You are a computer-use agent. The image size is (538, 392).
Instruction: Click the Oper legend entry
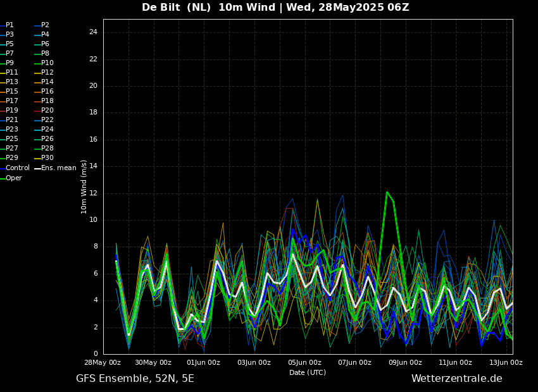point(14,178)
